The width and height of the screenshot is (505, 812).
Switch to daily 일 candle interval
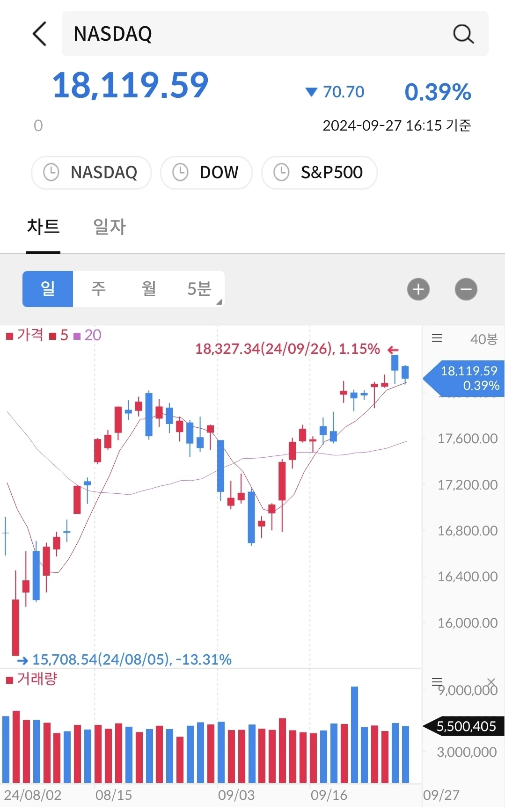[x=48, y=289]
